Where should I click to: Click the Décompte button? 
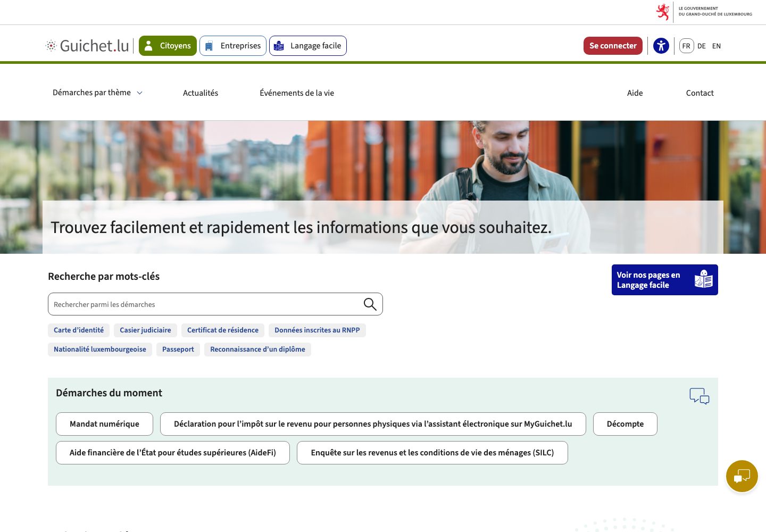tap(625, 424)
